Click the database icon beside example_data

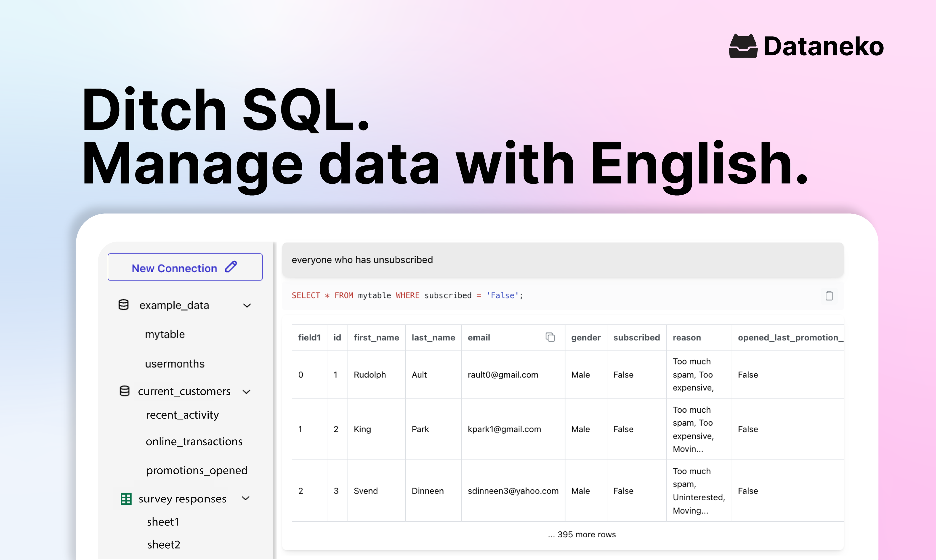pyautogui.click(x=123, y=305)
